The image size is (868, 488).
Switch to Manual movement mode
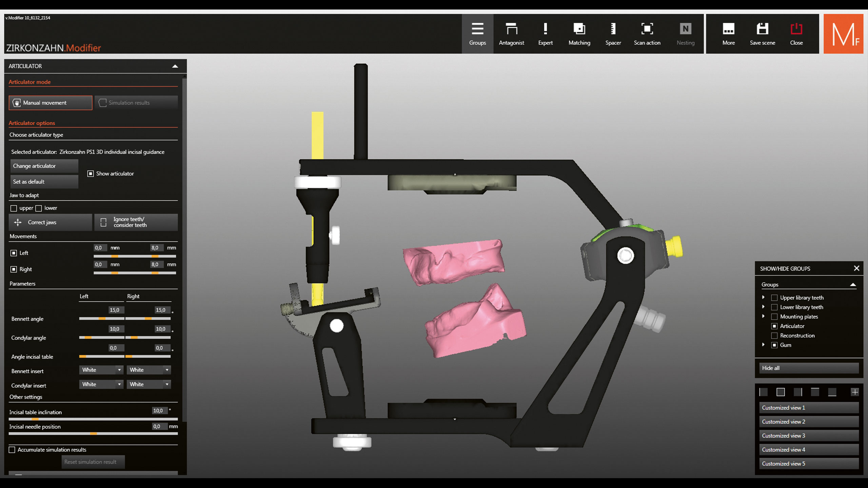click(x=51, y=103)
